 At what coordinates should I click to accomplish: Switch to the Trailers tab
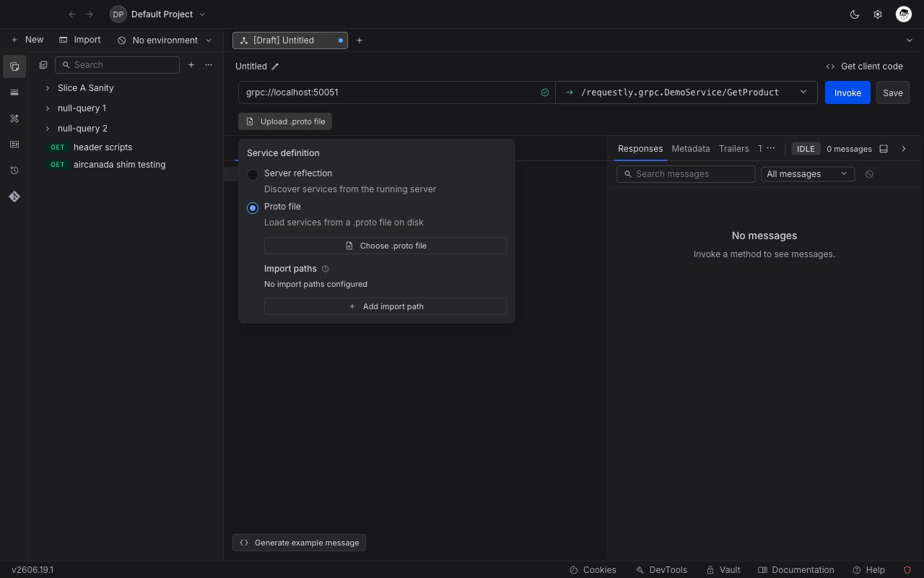[x=734, y=149]
